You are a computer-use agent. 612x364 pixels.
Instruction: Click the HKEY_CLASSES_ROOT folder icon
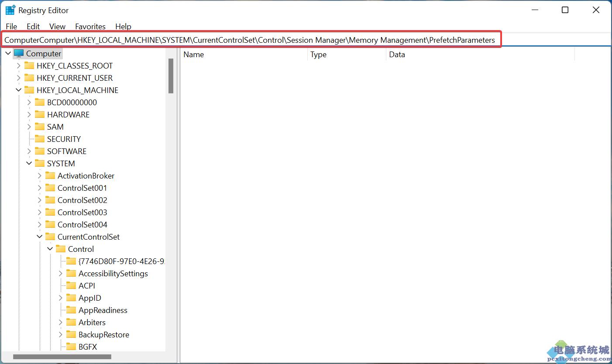[x=29, y=65]
